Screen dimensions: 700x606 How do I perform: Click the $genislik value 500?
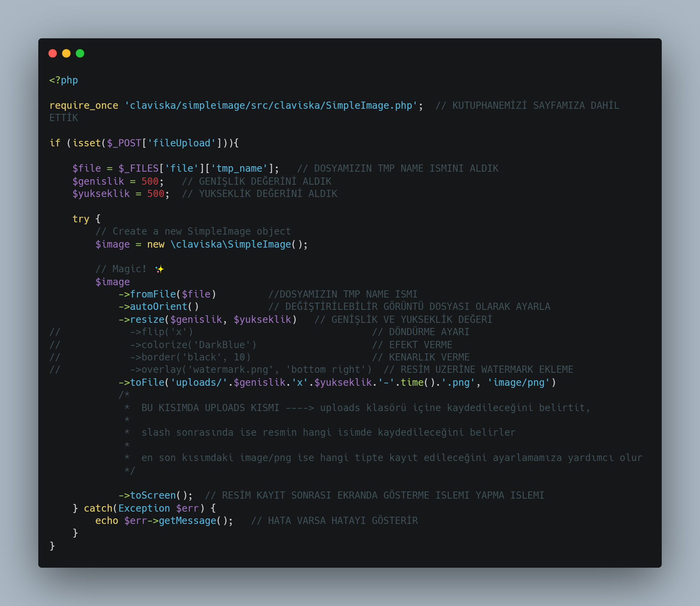point(150,181)
